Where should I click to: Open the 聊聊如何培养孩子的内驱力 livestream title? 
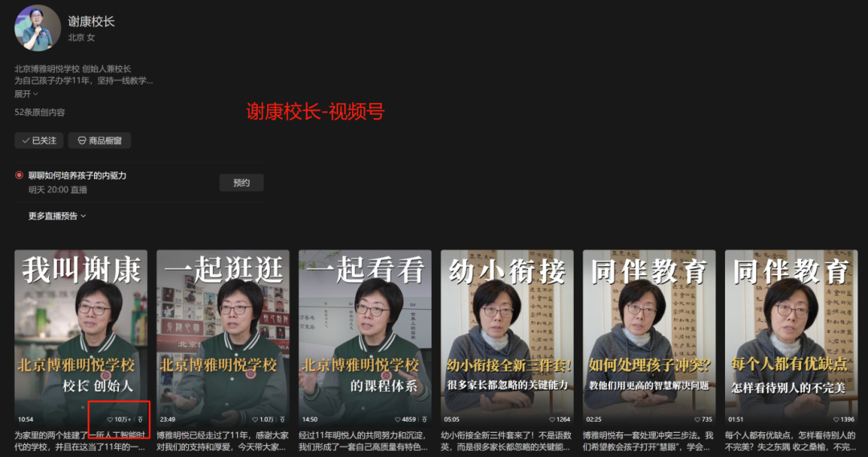[x=77, y=175]
